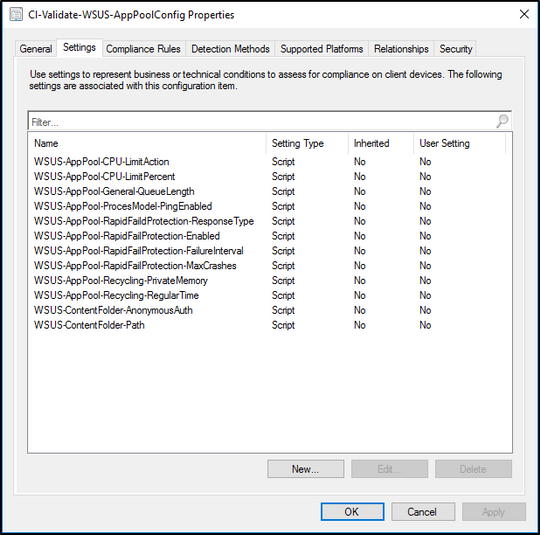This screenshot has height=535, width=540.
Task: Click the Edit... button
Action: click(390, 469)
